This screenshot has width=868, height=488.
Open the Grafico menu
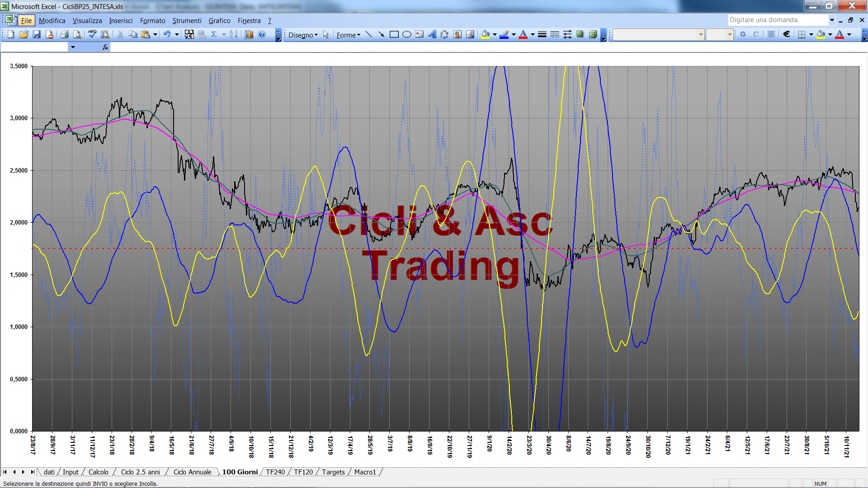pos(219,20)
